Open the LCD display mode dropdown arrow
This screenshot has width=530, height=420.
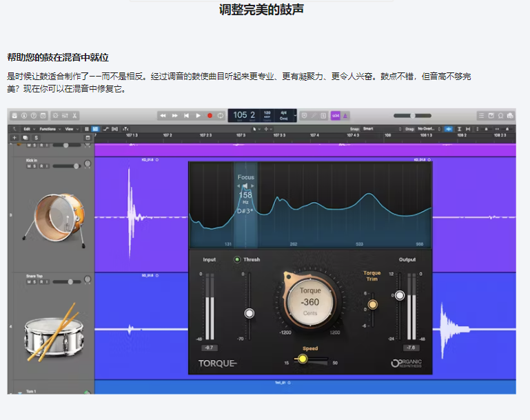click(295, 116)
